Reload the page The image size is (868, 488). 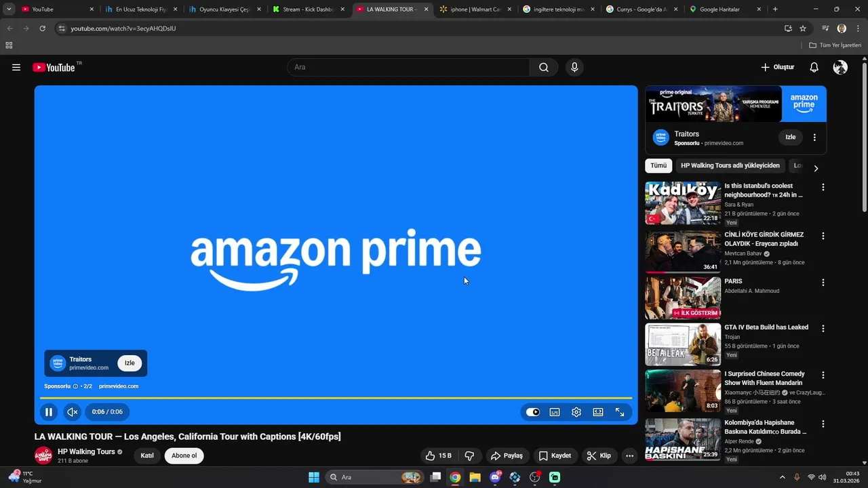point(42,28)
